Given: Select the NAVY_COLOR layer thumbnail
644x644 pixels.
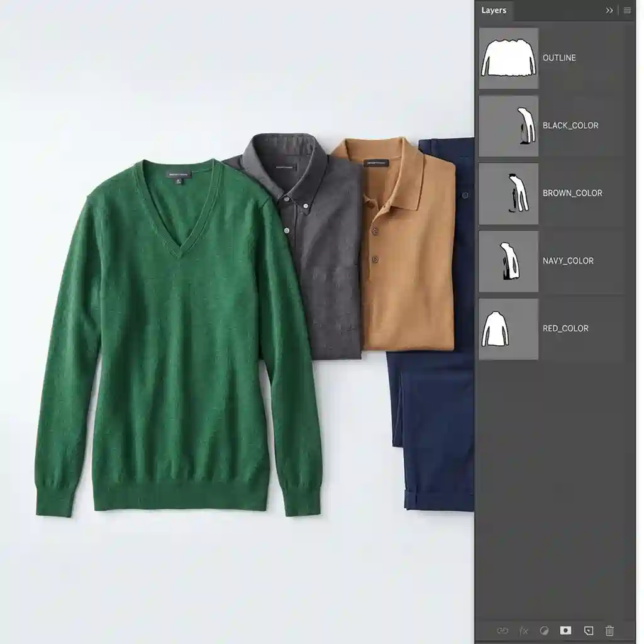Looking at the screenshot, I should pos(508,261).
